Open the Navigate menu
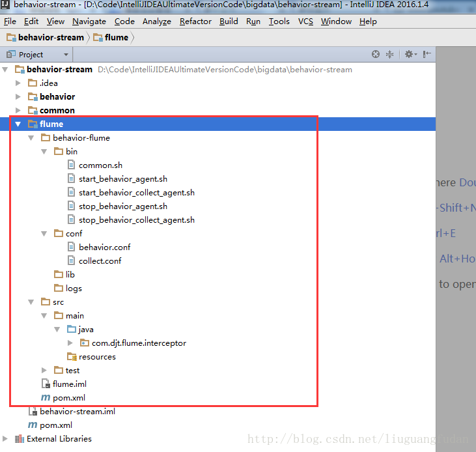Screen dimensions: 476x452 (x=89, y=21)
